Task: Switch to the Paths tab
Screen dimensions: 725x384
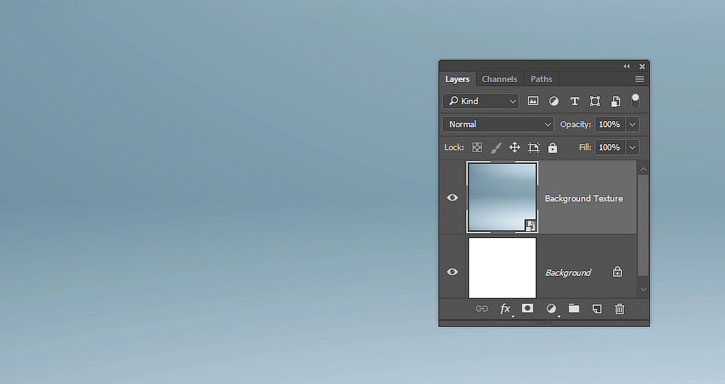Action: 541,79
